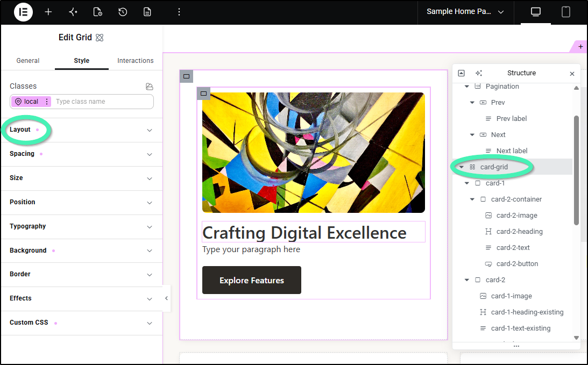Expand the Border style section

point(81,274)
